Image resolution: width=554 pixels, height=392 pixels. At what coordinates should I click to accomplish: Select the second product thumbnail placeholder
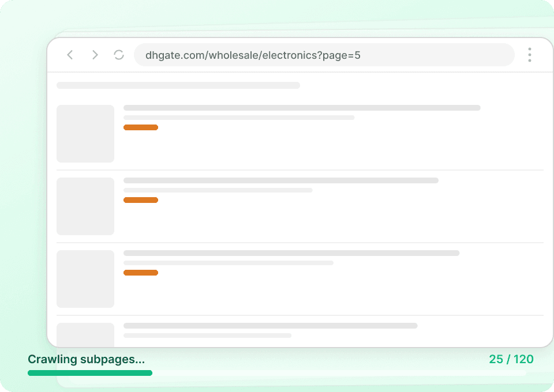85,206
